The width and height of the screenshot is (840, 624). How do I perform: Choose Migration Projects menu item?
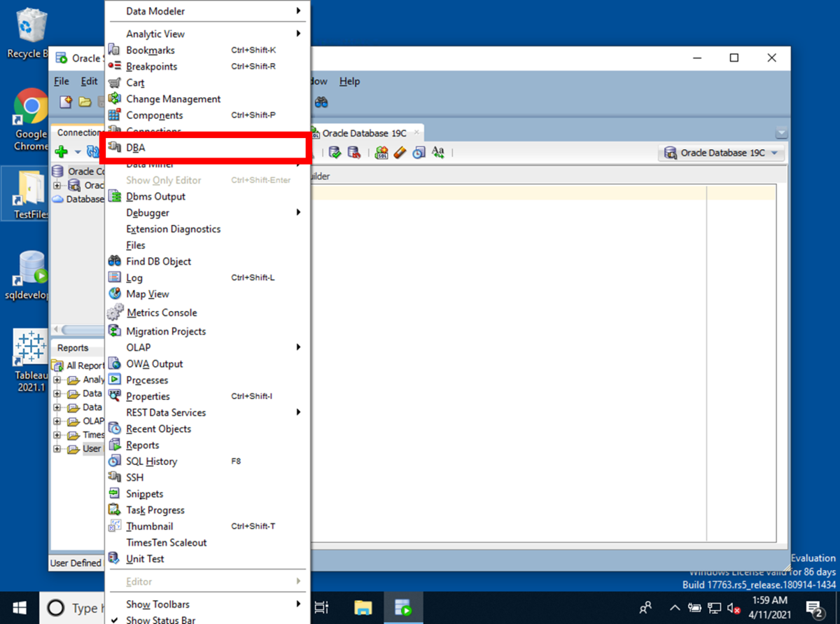tap(207, 331)
